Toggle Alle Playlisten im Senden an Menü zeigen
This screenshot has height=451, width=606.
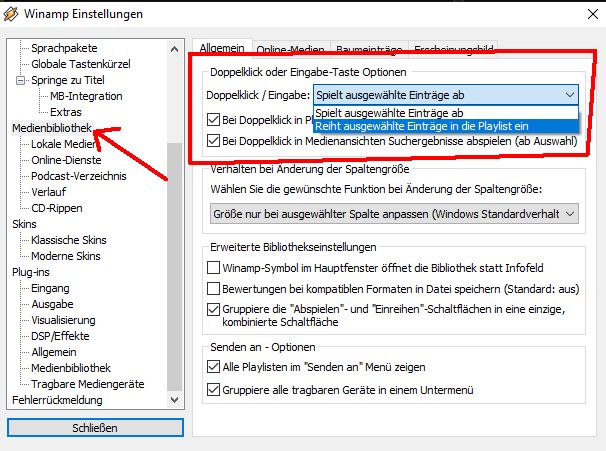point(213,367)
